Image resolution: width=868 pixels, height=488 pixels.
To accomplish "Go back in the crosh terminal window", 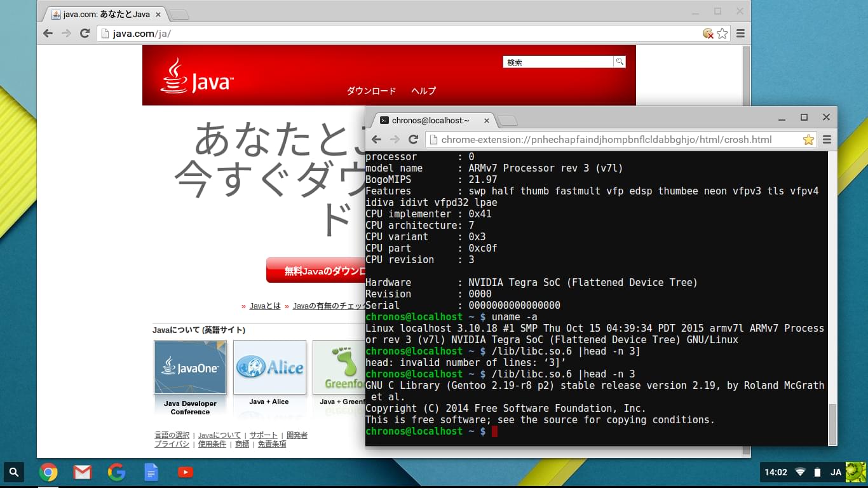I will point(376,139).
